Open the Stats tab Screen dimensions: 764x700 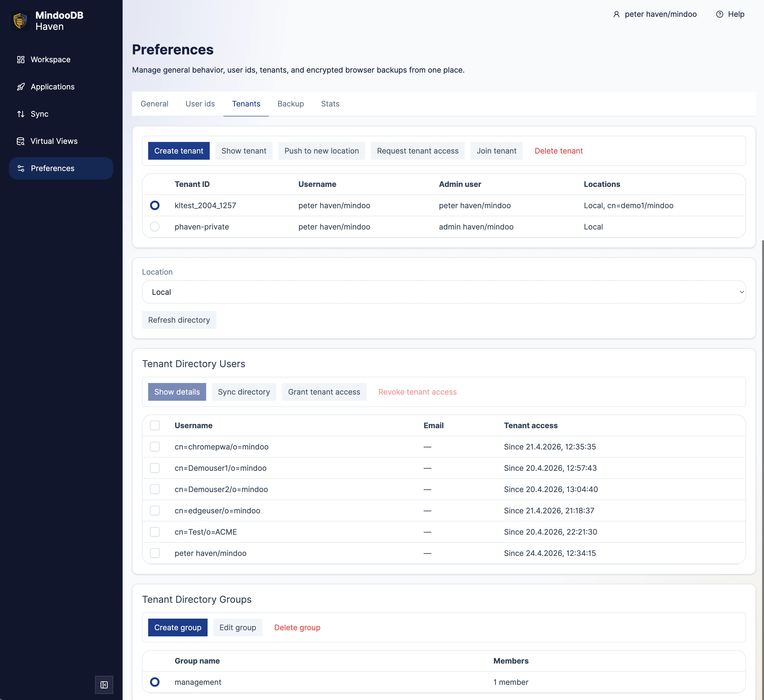tap(330, 104)
